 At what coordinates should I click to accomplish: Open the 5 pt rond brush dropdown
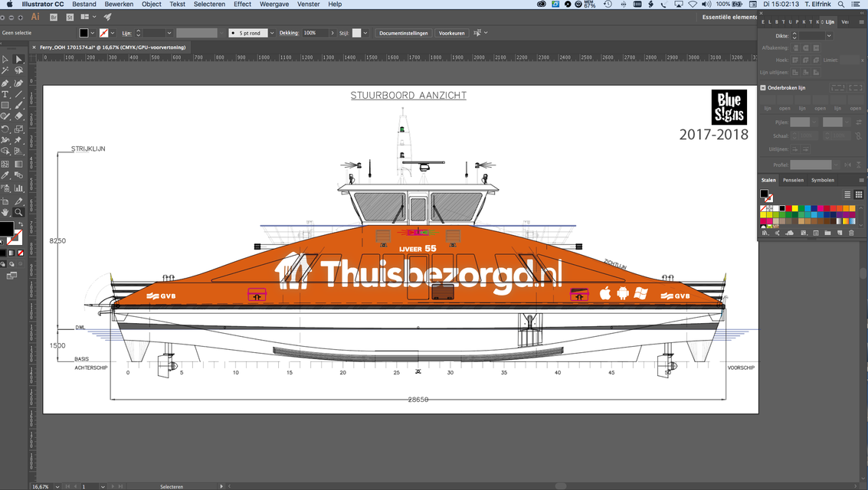click(x=272, y=33)
